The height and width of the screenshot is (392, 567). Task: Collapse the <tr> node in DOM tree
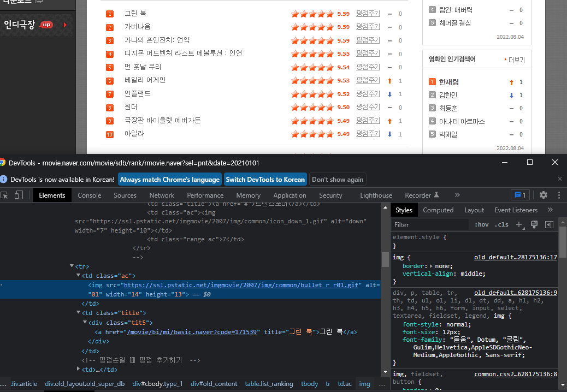coord(72,266)
